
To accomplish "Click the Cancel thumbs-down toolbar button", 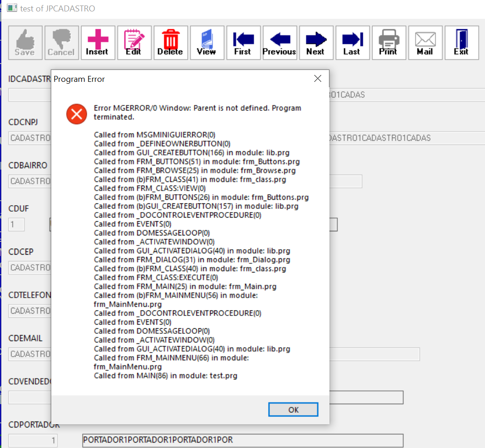I will tap(62, 43).
